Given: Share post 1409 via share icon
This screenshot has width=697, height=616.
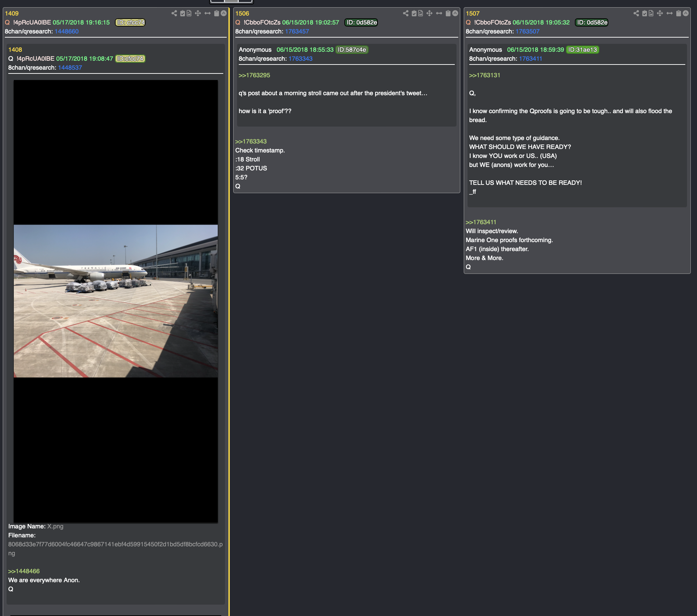Looking at the screenshot, I should pos(174,13).
